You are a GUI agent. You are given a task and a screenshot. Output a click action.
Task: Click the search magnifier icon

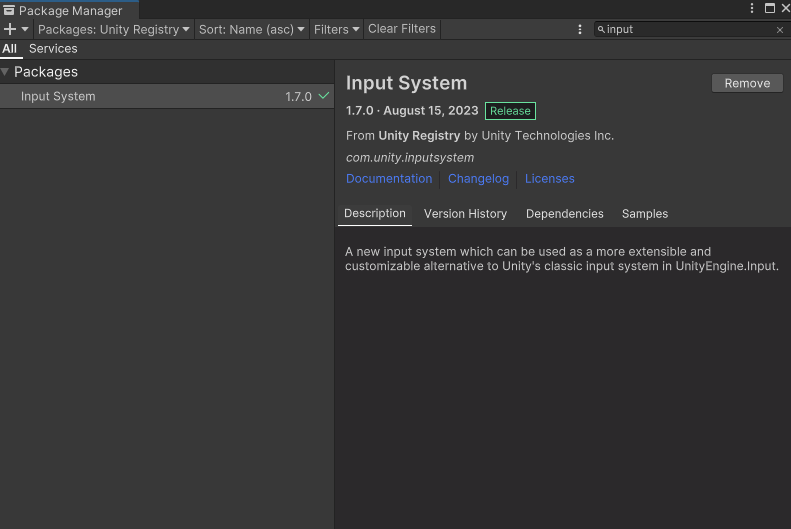[x=601, y=29]
